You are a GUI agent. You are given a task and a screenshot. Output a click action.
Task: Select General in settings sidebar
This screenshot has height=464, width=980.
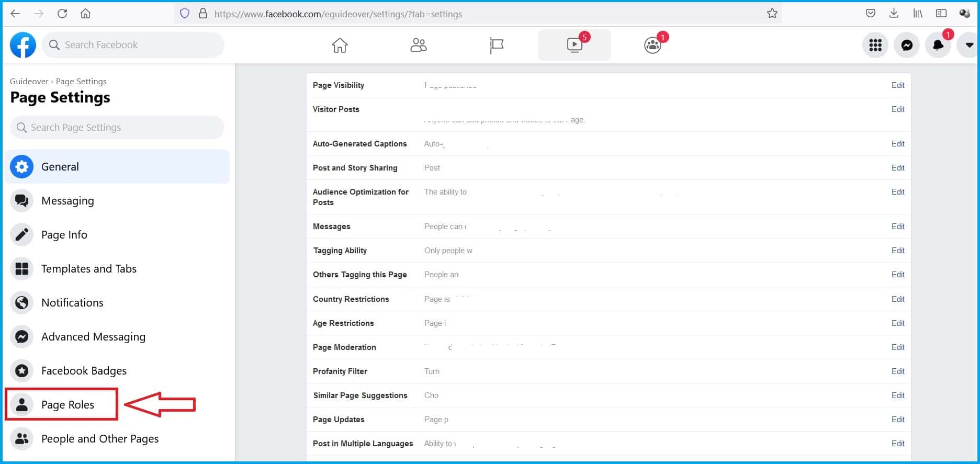coord(117,166)
